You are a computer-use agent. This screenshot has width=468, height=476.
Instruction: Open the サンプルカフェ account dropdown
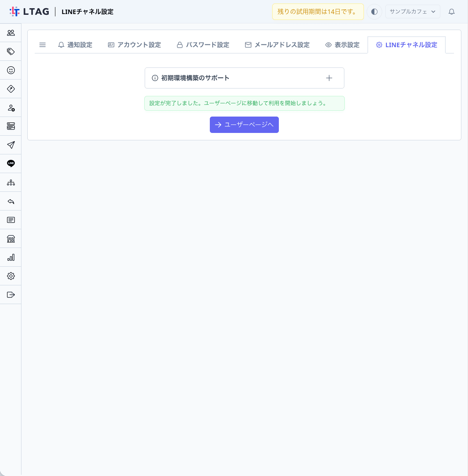pos(413,12)
